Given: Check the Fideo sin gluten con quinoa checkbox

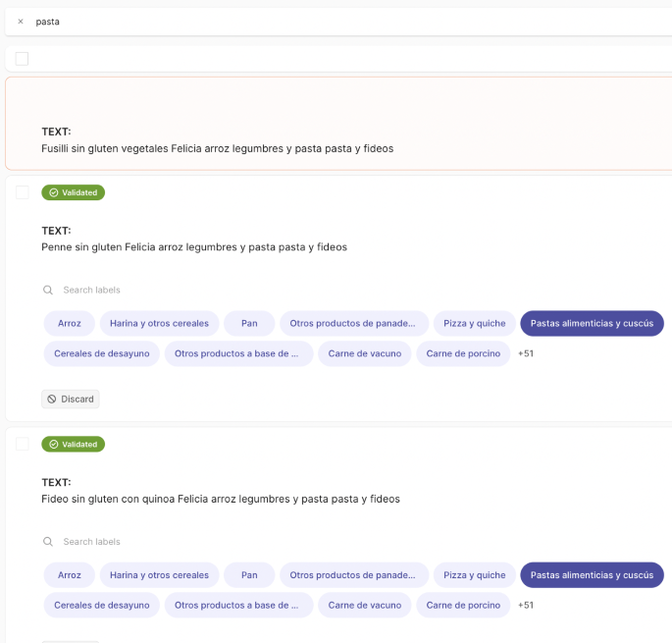Looking at the screenshot, I should pyautogui.click(x=23, y=445).
